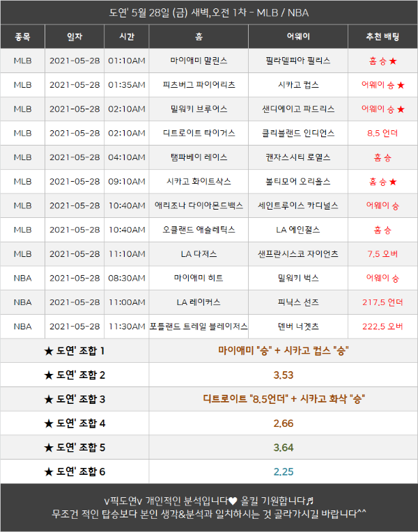Click home team 밀워키 브루어스
This screenshot has height=532, width=418.
[199, 109]
